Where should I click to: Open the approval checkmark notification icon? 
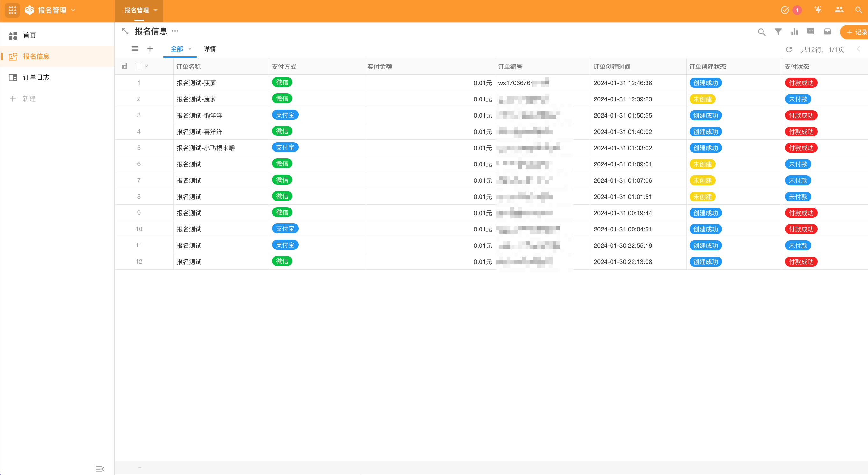click(785, 10)
